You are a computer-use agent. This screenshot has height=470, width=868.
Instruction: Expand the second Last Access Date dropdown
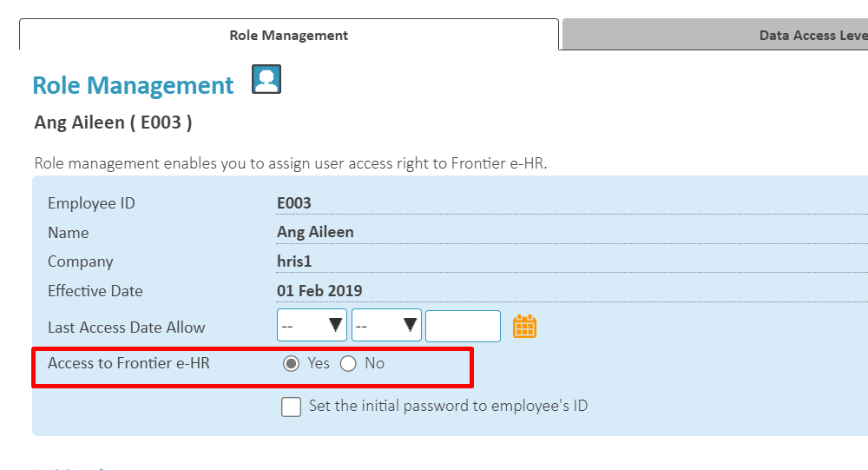pos(386,326)
